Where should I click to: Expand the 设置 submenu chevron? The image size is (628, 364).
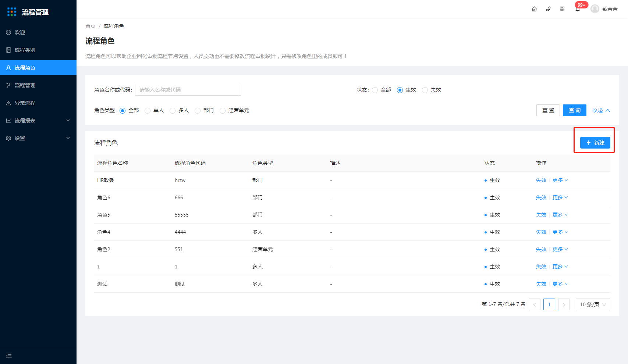(68, 138)
